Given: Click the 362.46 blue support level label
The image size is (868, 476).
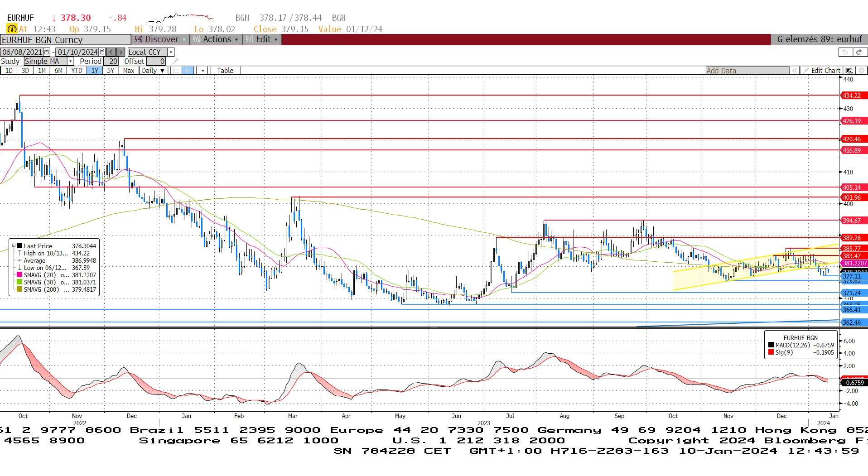Looking at the screenshot, I should click(854, 322).
